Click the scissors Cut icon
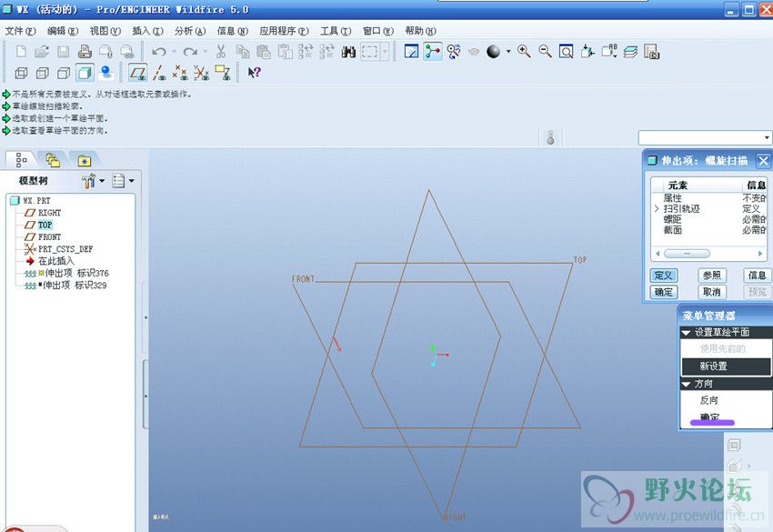The image size is (773, 532). pos(221,51)
